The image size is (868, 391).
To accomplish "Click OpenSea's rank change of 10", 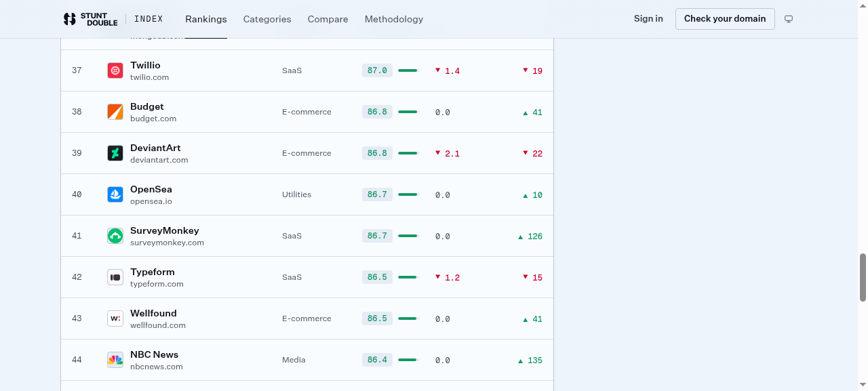I will coord(532,195).
